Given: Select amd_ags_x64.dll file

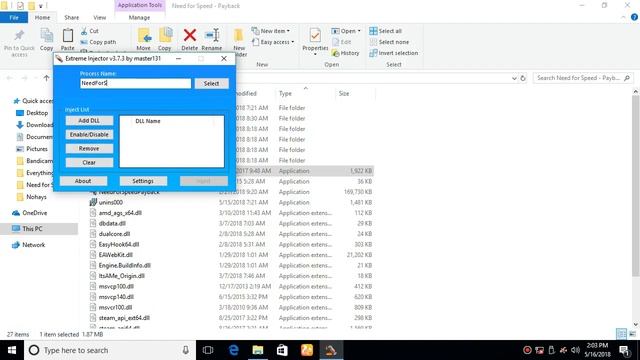Looking at the screenshot, I should [120, 213].
